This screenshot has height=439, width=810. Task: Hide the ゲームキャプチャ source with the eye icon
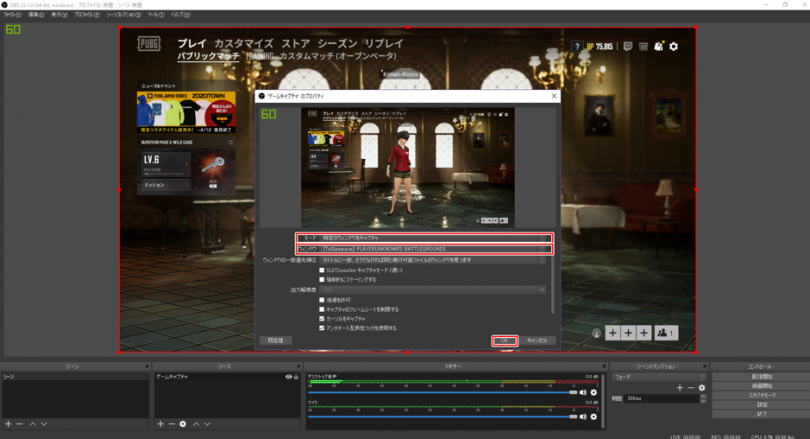tap(289, 377)
